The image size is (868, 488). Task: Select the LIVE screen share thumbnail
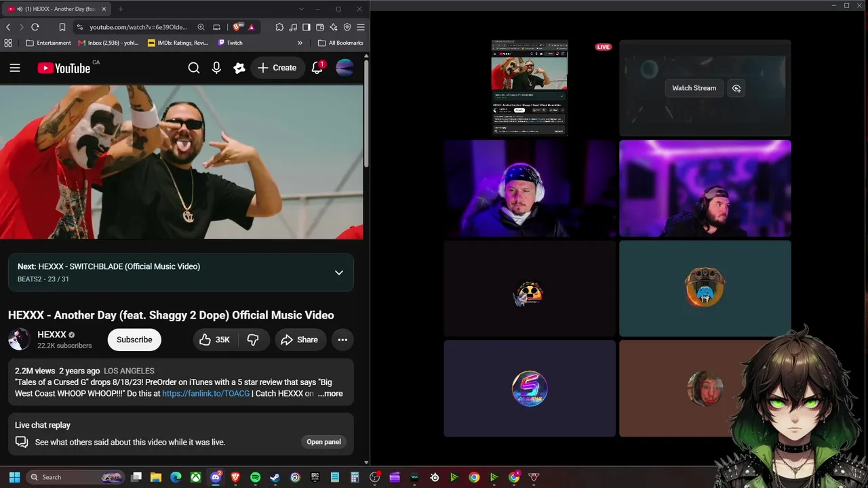click(x=530, y=87)
